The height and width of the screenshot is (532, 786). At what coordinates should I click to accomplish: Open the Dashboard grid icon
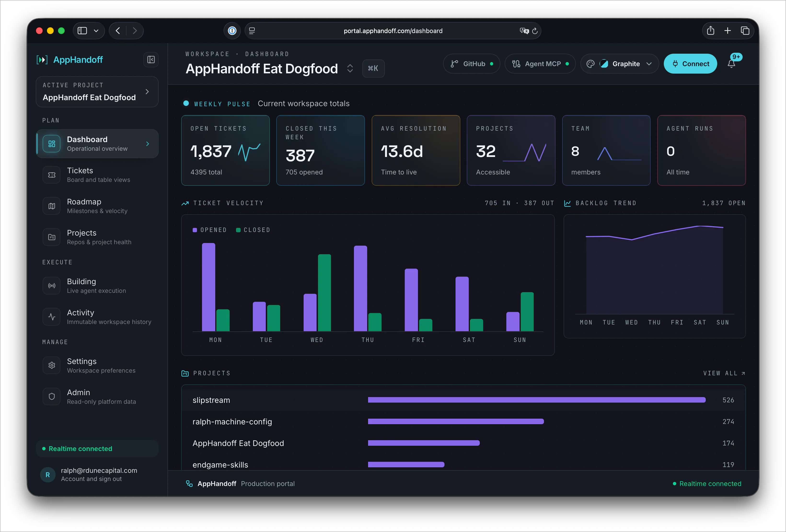click(x=52, y=144)
